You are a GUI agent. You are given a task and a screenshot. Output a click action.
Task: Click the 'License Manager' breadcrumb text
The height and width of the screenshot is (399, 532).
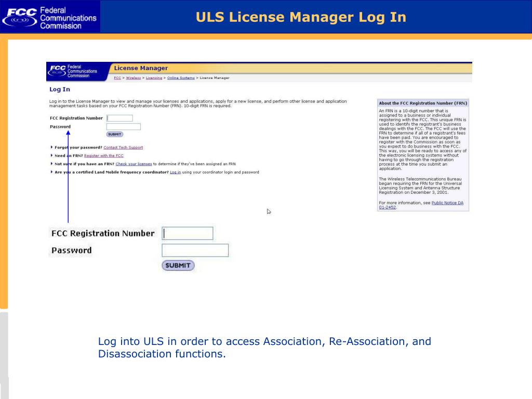click(215, 78)
